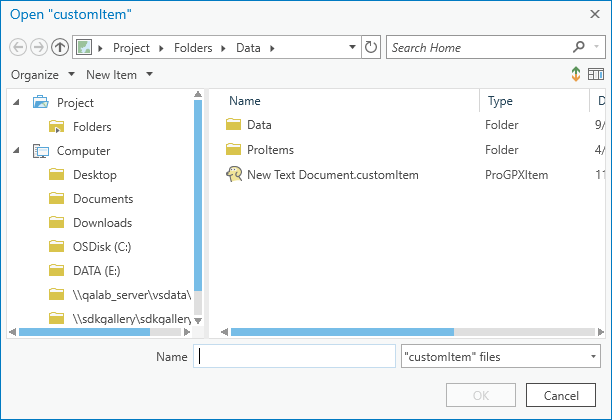The width and height of the screenshot is (612, 420).
Task: Collapse the Project tree node
Action: (x=18, y=103)
